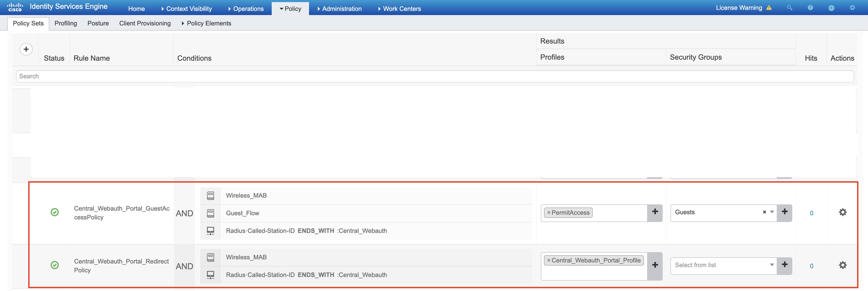
Task: Click Wireless_MAB condition in GuestAccessPolicy rule
Action: pyautogui.click(x=246, y=196)
